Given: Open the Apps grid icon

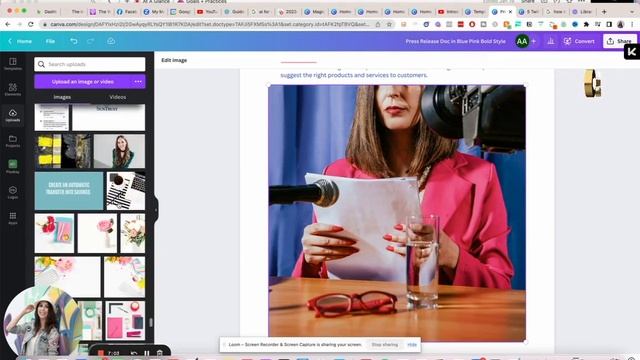Looking at the screenshot, I should (13, 218).
